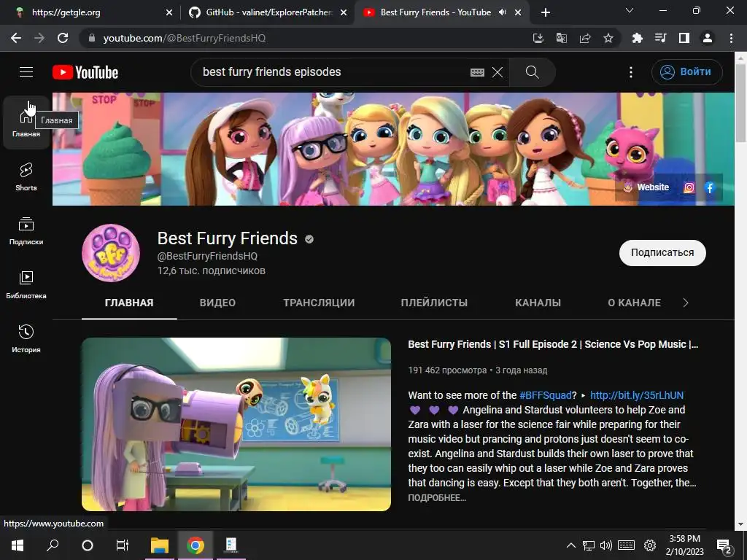Click in the YouTube search field
The height and width of the screenshot is (560, 747).
pos(333,72)
